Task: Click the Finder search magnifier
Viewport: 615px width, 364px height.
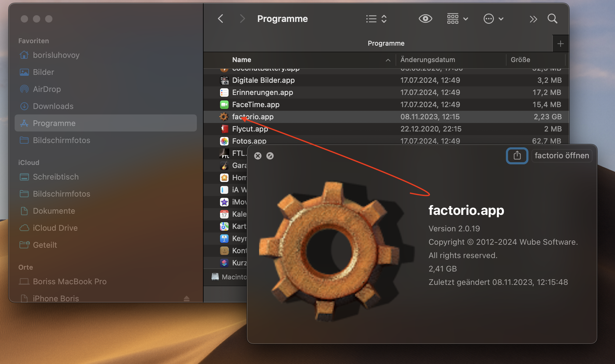Action: [552, 19]
